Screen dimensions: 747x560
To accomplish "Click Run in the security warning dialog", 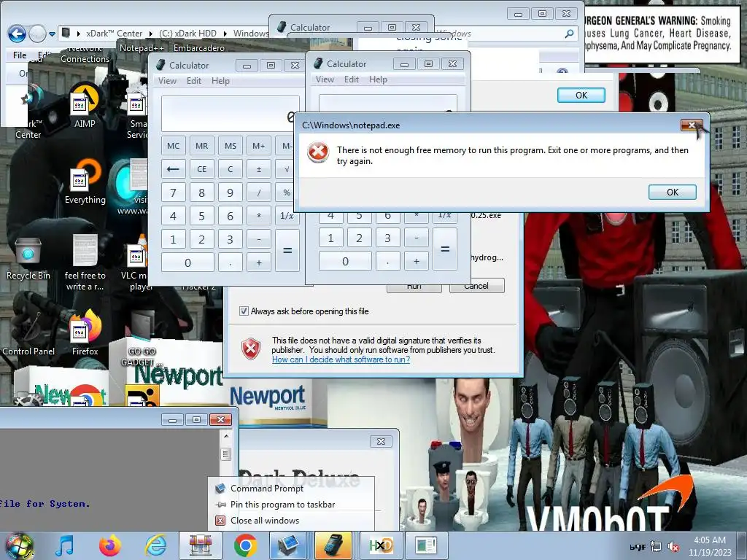I will pos(414,286).
